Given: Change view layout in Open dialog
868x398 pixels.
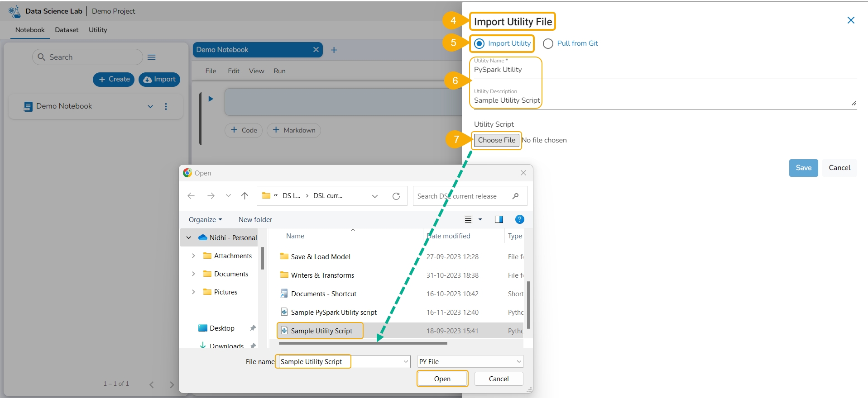Looking at the screenshot, I should click(468, 219).
